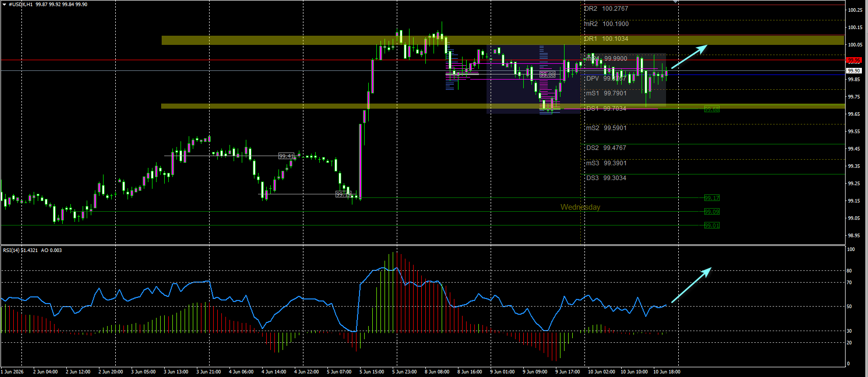Viewport: 868px width, 377px height.
Task: Click the RSI 70 level scale value
Action: (x=849, y=283)
